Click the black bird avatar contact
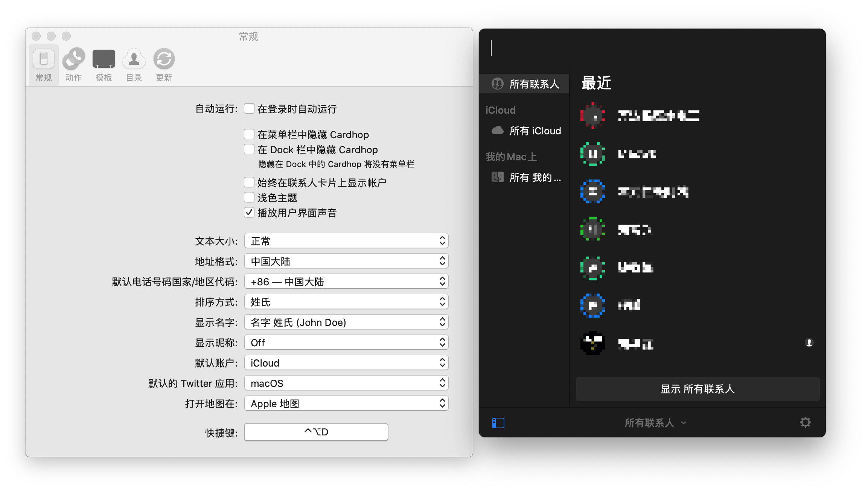Image resolution: width=868 pixels, height=493 pixels. (592, 343)
